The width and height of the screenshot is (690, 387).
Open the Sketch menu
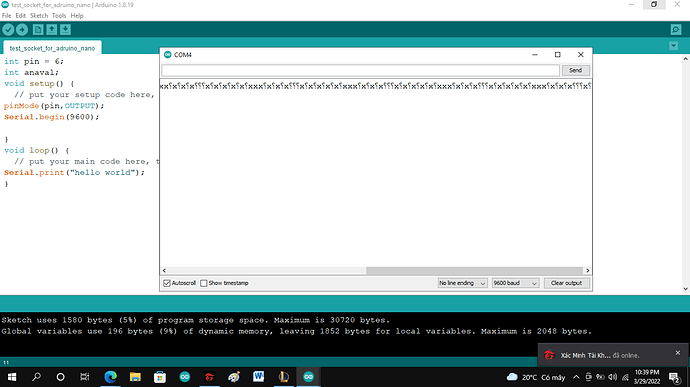[x=39, y=15]
